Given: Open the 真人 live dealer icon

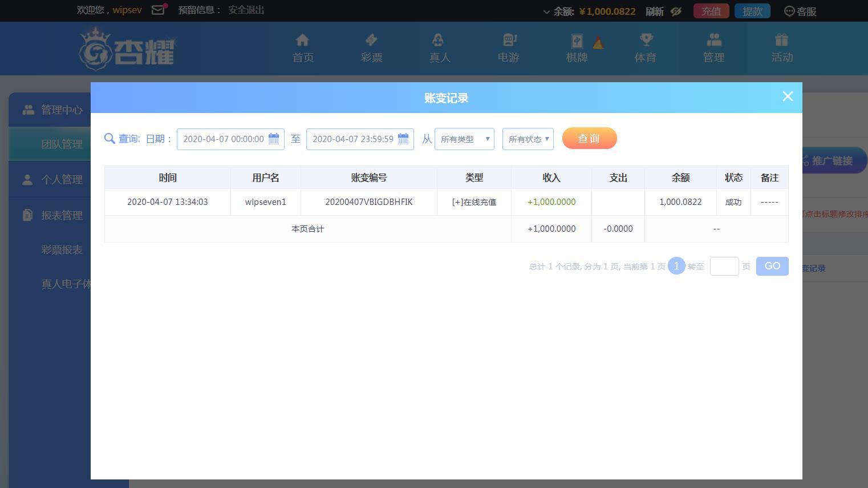Looking at the screenshot, I should (438, 41).
